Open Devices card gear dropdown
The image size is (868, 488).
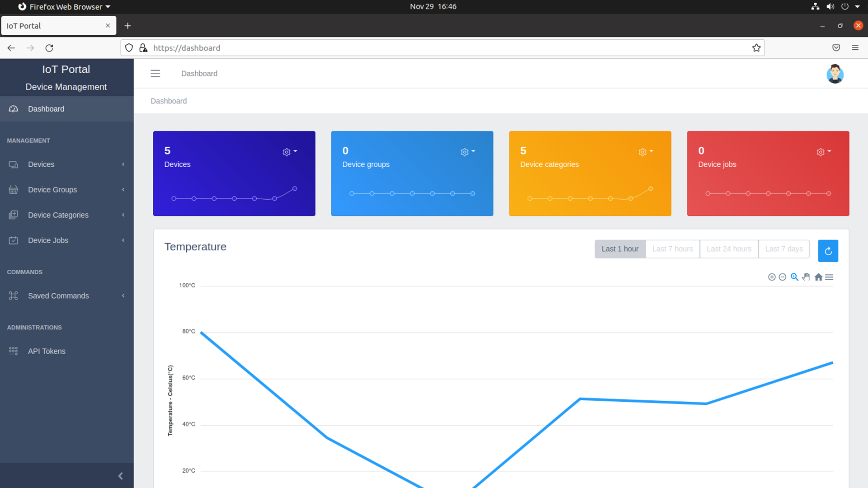(x=289, y=152)
